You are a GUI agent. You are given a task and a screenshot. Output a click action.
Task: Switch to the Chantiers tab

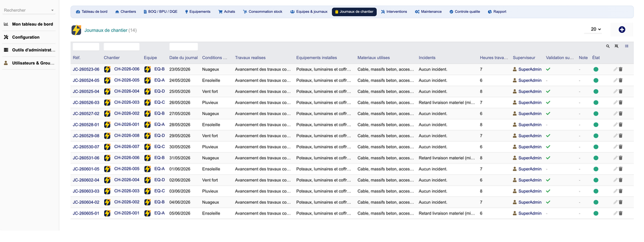coord(126,12)
